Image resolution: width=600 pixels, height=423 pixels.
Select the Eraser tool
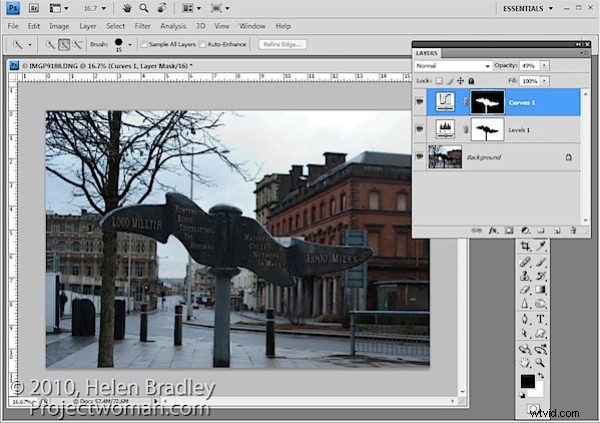[x=525, y=290]
